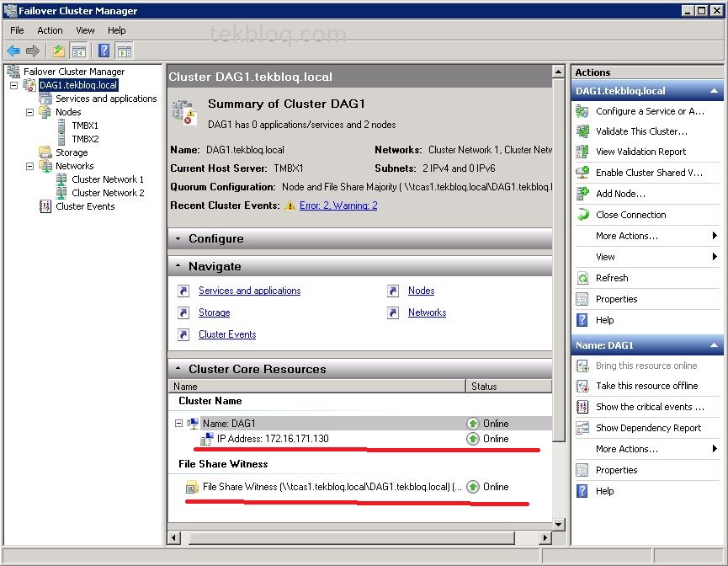Click the Up one level toolbar icon
Image resolution: width=728 pixels, height=566 pixels.
coord(59,51)
